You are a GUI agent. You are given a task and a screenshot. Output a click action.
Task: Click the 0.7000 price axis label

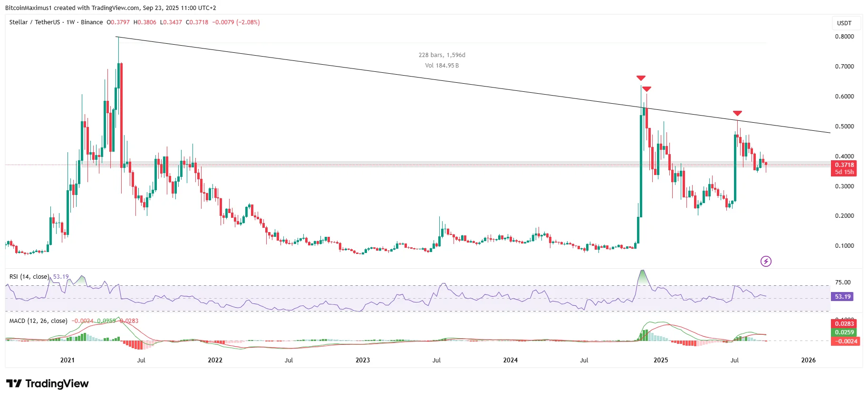[x=844, y=66]
